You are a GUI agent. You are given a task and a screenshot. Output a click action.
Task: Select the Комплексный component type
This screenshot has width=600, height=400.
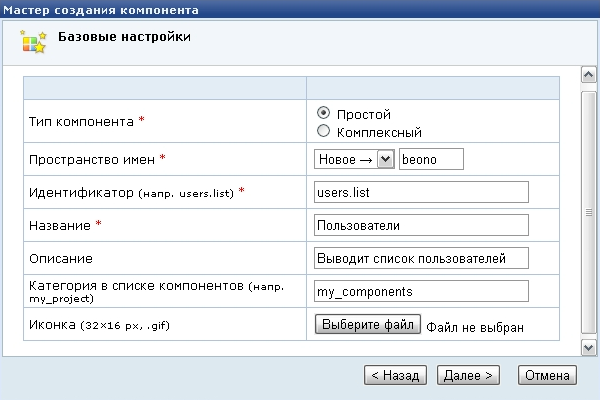[x=323, y=131]
